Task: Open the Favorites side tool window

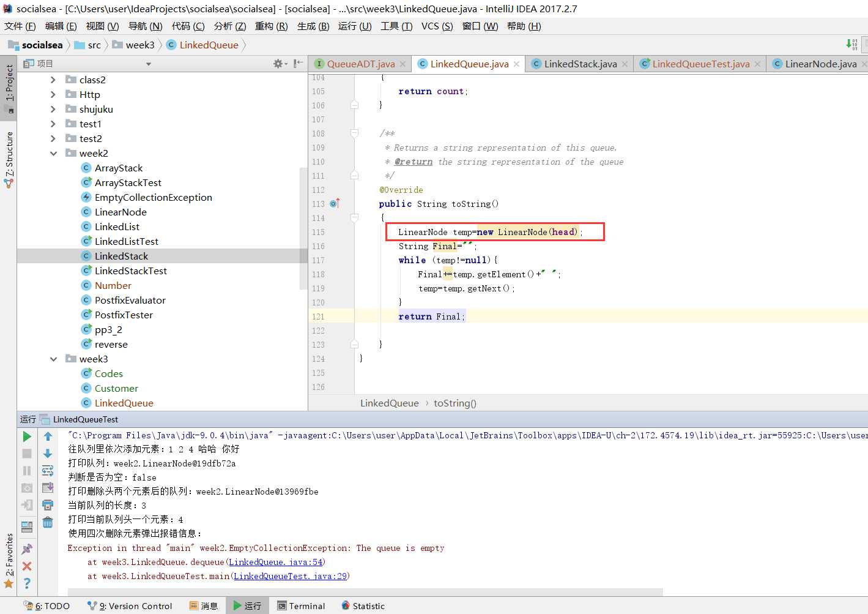Action: pyautogui.click(x=9, y=560)
